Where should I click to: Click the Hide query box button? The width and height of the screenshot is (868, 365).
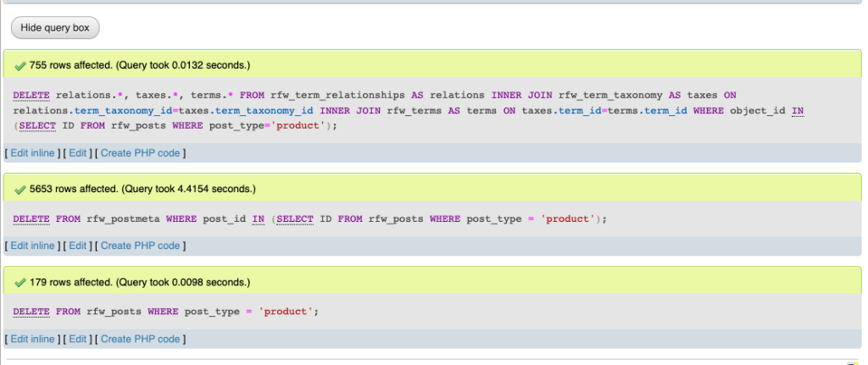[55, 28]
